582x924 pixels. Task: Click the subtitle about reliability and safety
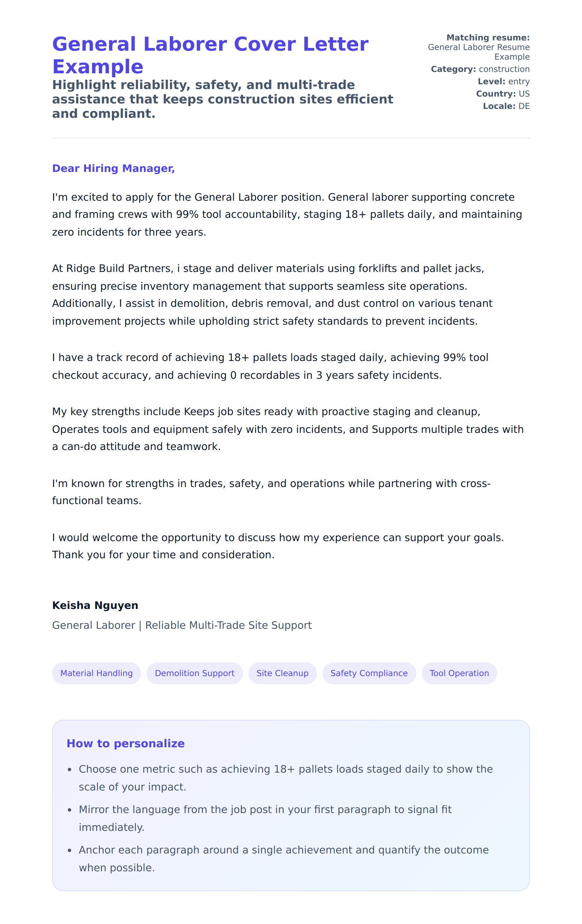[x=223, y=99]
